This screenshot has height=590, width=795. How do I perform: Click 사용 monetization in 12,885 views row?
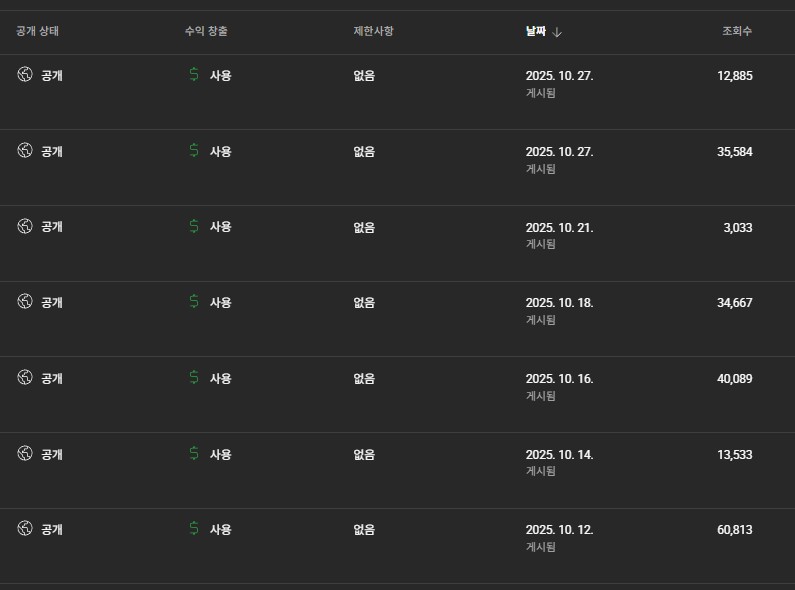(220, 75)
